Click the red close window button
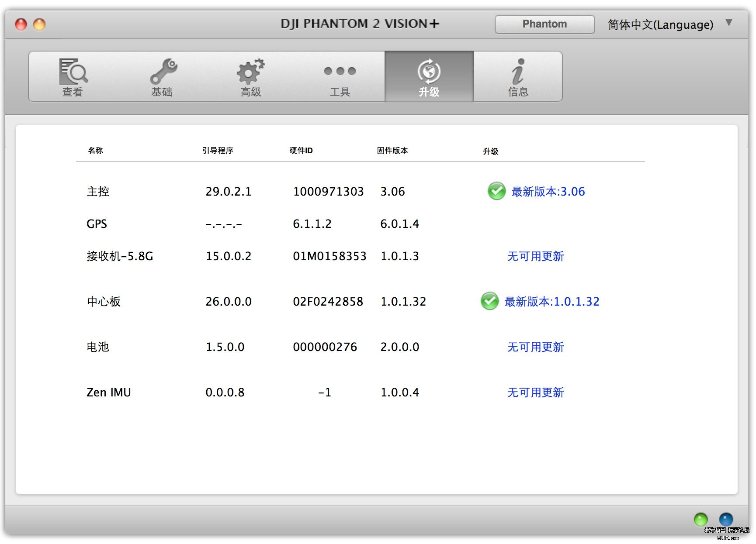 click(x=21, y=24)
